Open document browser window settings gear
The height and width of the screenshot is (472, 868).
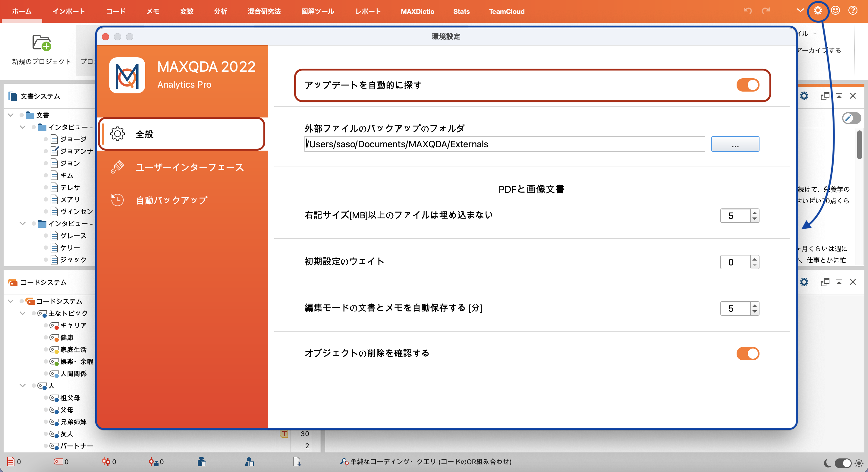[x=804, y=96]
